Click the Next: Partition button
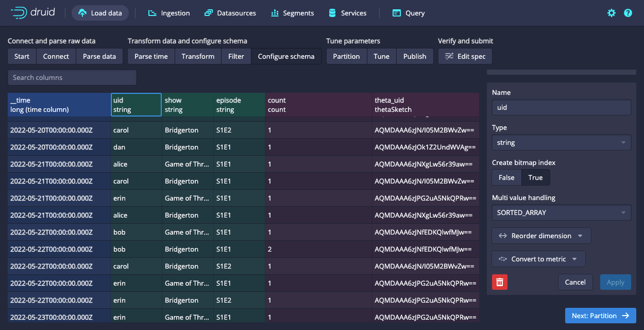 (600, 316)
